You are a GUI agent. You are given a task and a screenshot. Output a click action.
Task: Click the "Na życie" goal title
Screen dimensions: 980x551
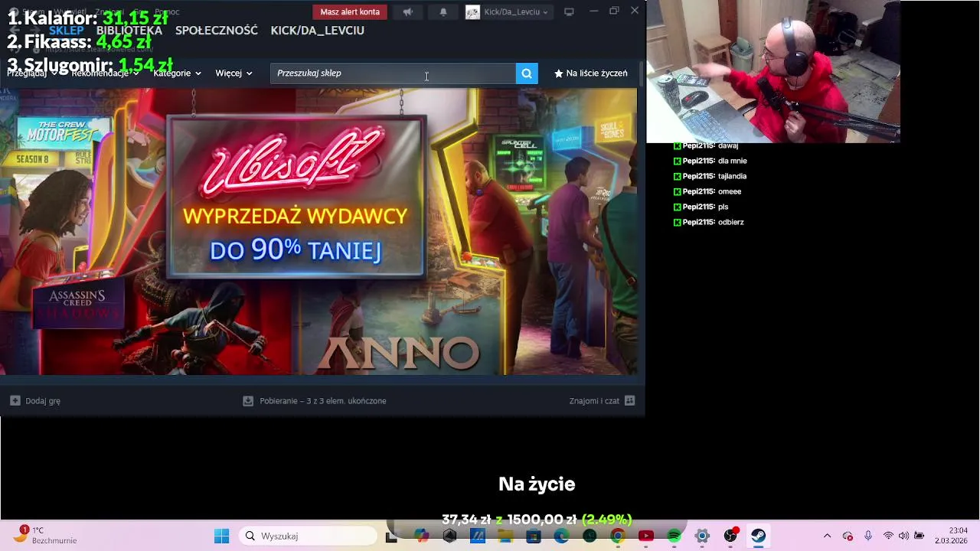[x=537, y=484]
